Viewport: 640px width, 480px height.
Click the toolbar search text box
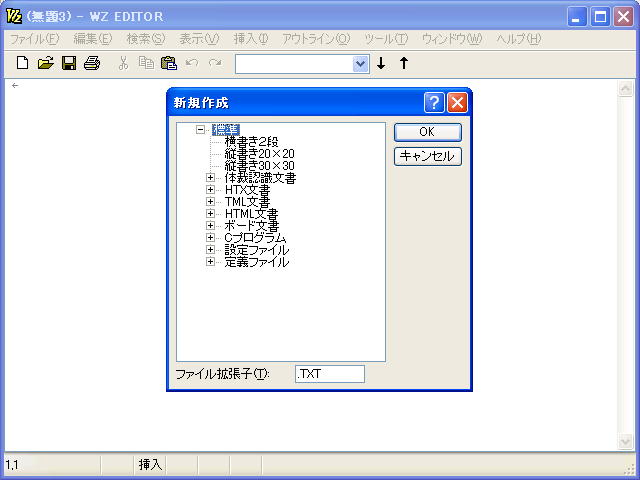coord(294,64)
